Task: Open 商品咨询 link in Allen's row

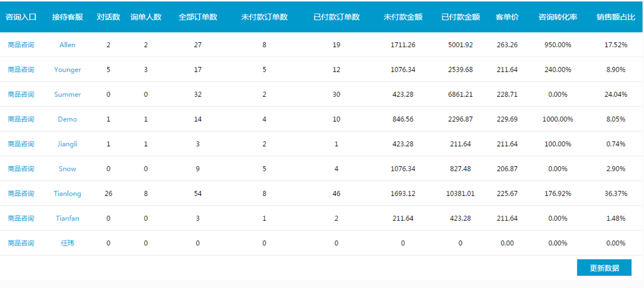Action: coord(21,45)
